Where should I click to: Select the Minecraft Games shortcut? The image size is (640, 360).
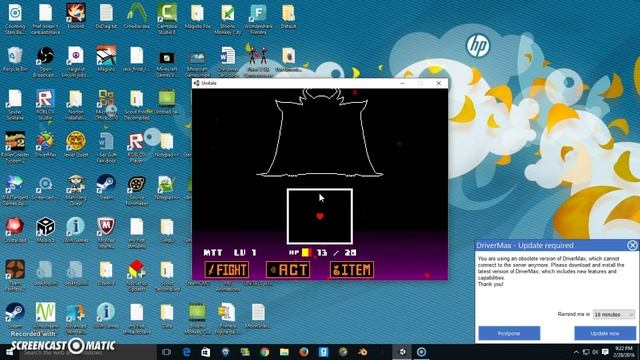(x=167, y=63)
